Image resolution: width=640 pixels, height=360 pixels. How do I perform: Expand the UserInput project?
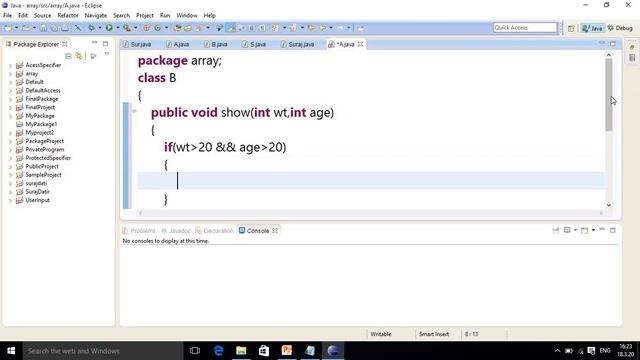point(11,200)
